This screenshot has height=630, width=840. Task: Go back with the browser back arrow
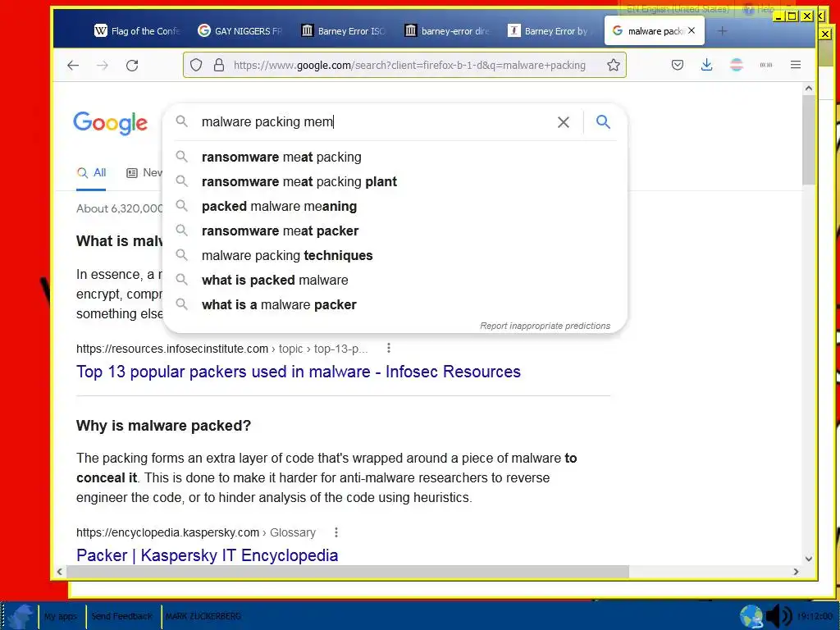(73, 66)
